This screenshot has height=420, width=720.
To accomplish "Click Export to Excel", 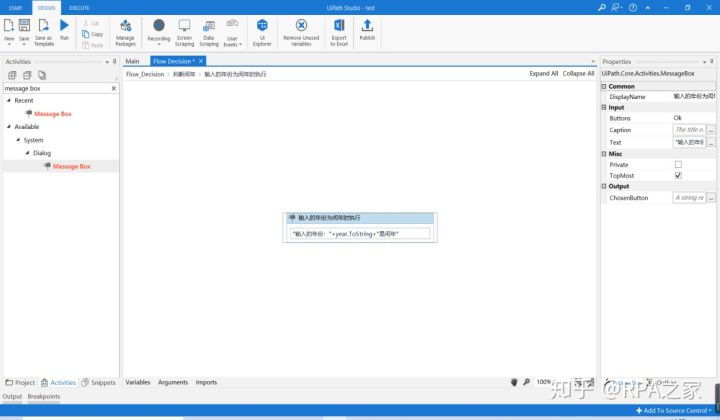I will coord(339,33).
